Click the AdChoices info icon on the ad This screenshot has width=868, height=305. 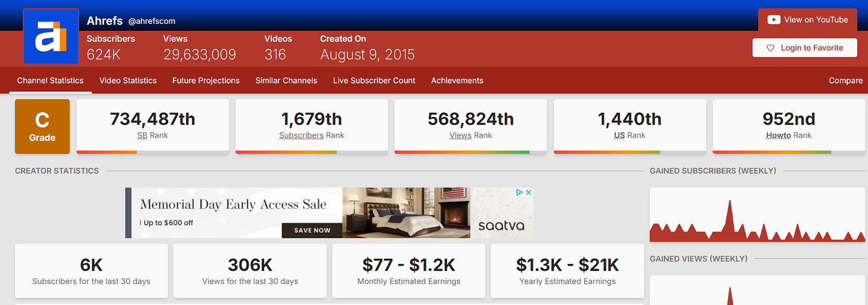coord(519,192)
